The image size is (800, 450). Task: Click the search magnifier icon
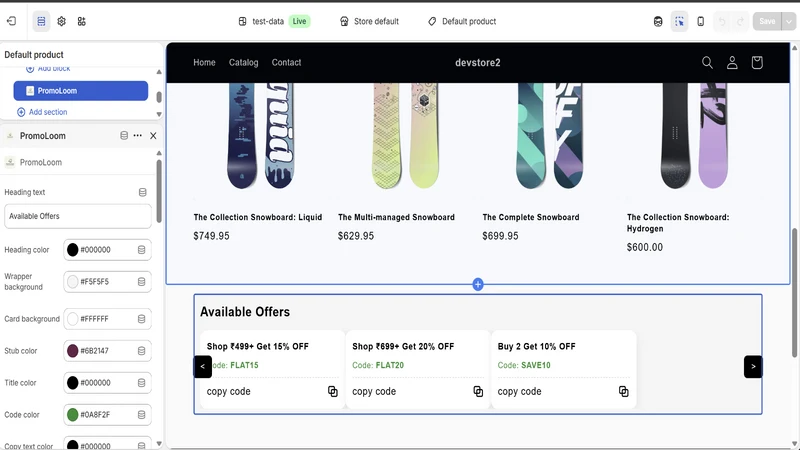707,62
